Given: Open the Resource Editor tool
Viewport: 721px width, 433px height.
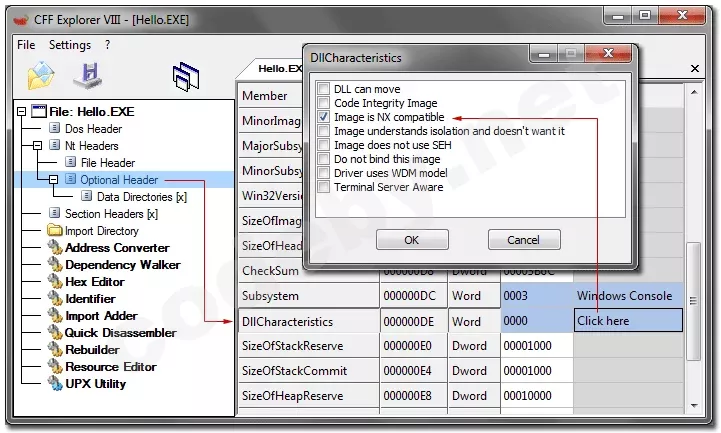Looking at the screenshot, I should coord(111,366).
